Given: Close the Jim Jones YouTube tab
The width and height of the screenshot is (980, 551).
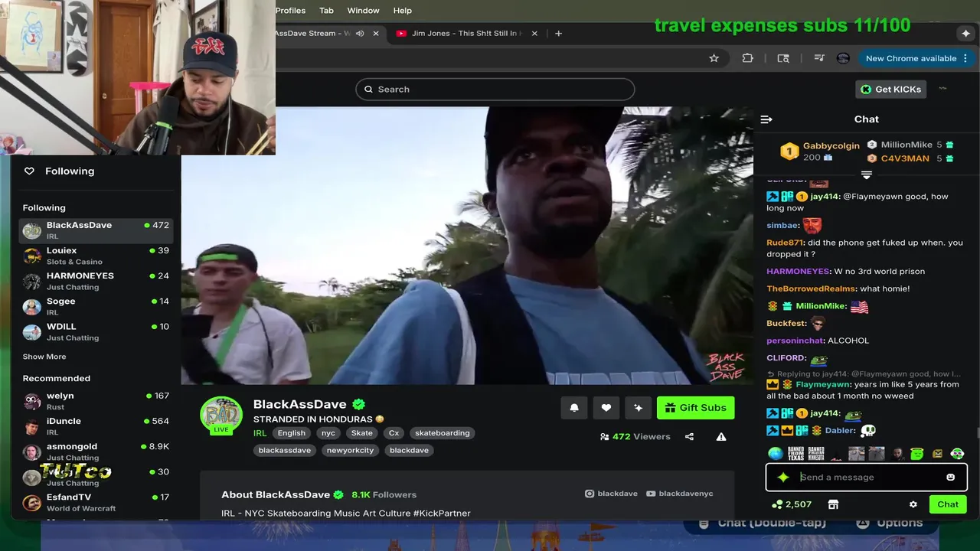Looking at the screenshot, I should pyautogui.click(x=534, y=34).
